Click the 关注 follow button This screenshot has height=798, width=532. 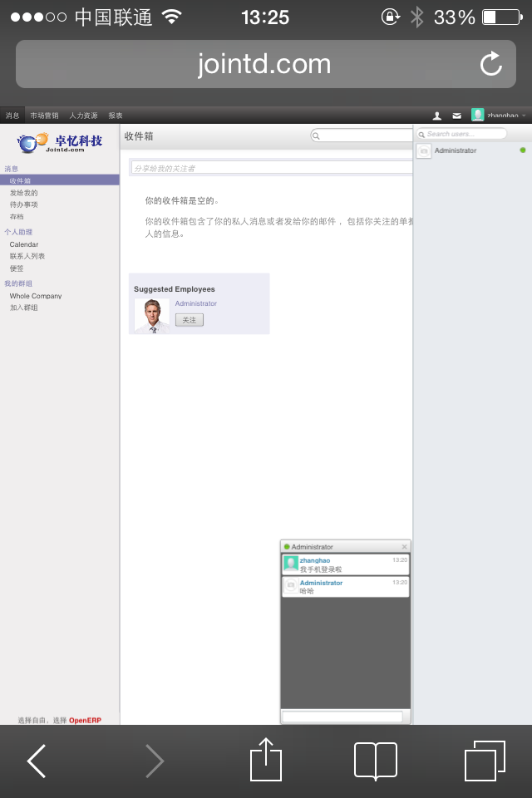click(x=189, y=320)
